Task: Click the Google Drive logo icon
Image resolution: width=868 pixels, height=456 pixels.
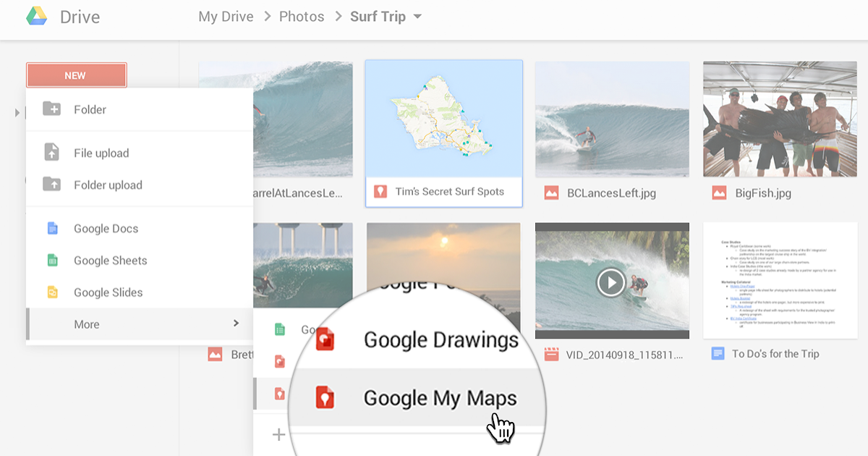Action: 37,16
